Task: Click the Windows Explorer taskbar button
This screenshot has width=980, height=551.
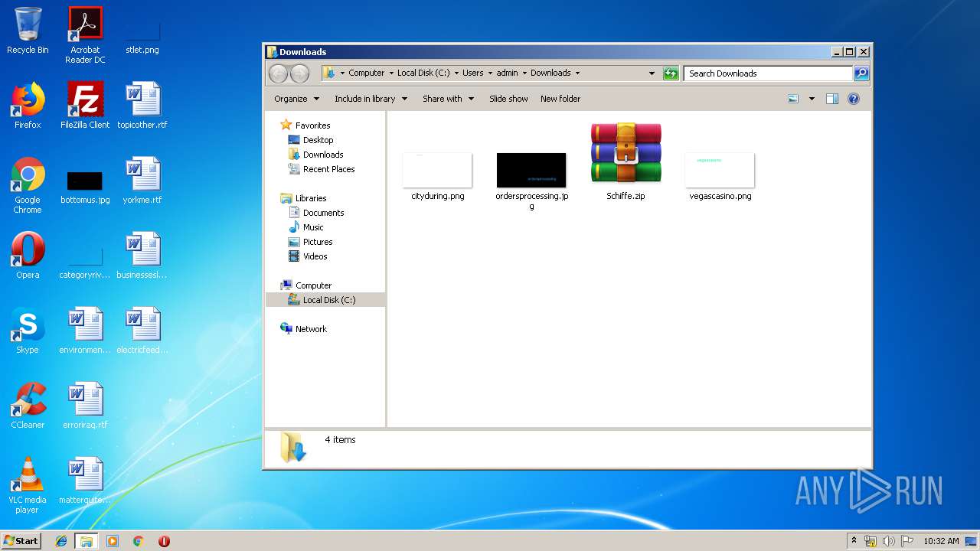Action: coord(87,541)
